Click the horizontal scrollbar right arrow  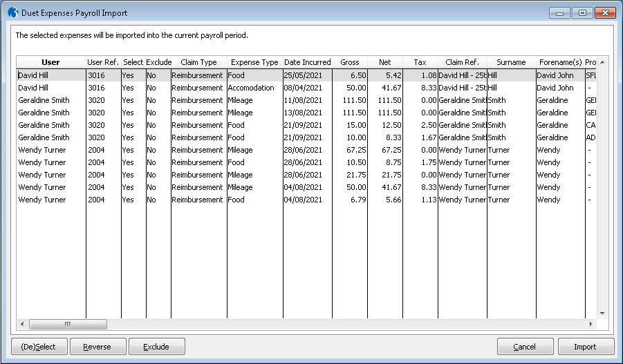(591, 325)
